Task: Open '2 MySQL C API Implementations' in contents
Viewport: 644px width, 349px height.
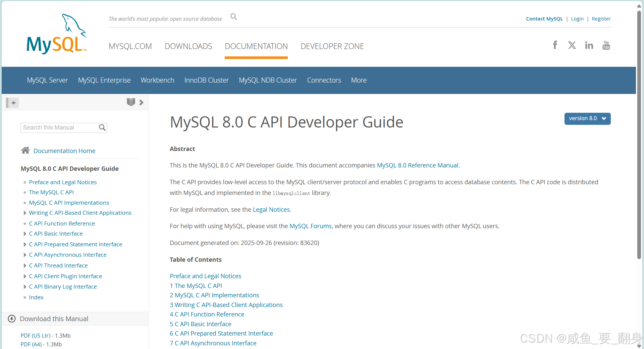Action: 214,295
